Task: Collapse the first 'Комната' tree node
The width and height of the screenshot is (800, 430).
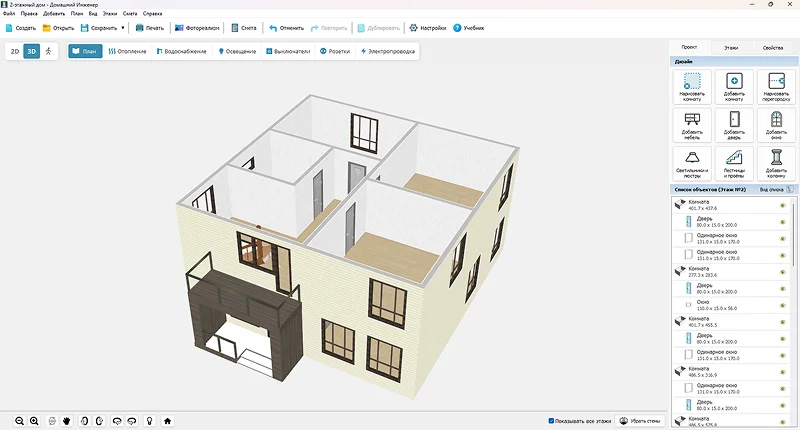Action: 676,205
